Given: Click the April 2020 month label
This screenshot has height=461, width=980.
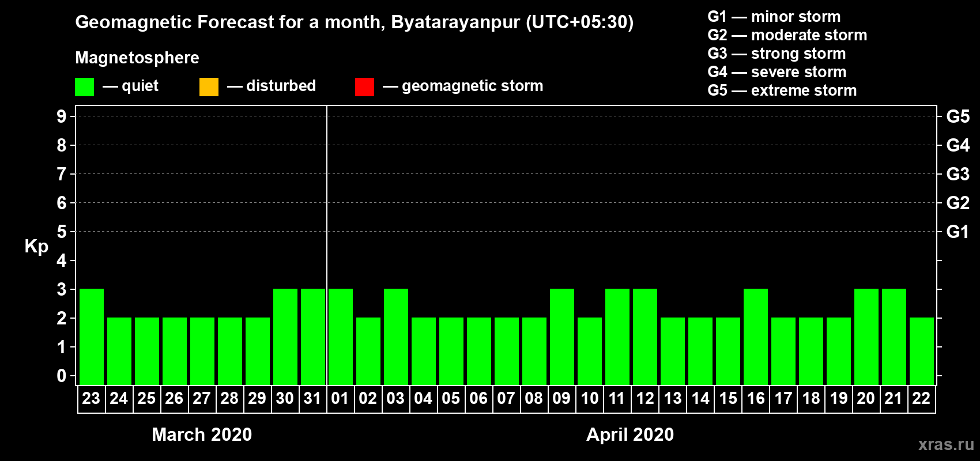Looking at the screenshot, I should click(630, 434).
